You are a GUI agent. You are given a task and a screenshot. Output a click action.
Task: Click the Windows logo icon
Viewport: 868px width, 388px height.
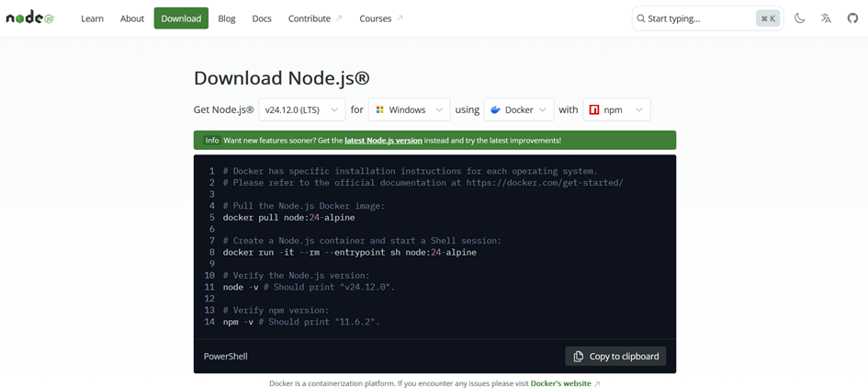tap(379, 109)
